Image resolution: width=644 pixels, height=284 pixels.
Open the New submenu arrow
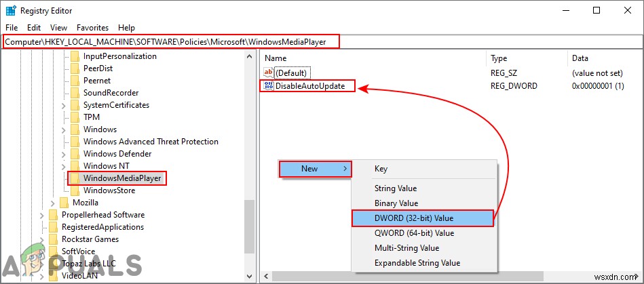click(x=345, y=169)
